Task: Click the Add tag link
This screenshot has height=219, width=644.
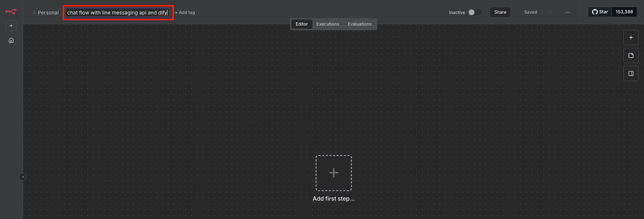Action: (x=185, y=13)
